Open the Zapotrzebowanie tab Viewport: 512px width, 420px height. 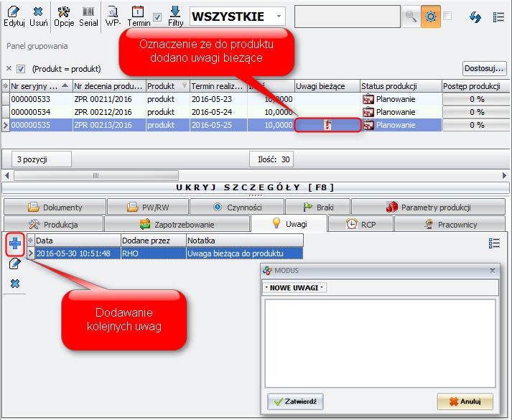(x=177, y=225)
